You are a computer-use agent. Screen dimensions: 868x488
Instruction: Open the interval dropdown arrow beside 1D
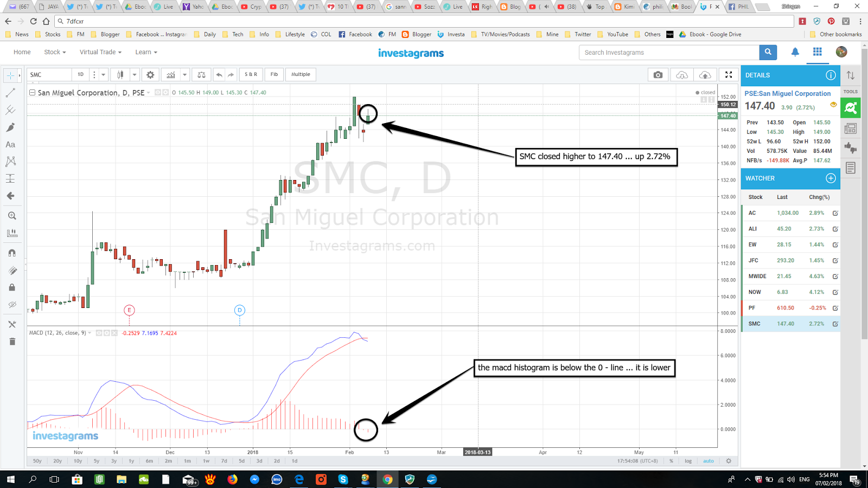point(103,75)
